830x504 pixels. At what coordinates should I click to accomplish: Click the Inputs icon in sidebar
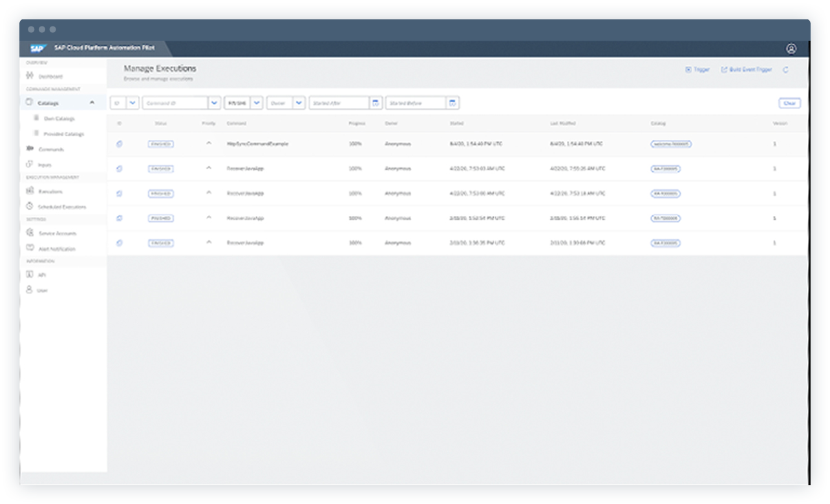click(x=29, y=165)
